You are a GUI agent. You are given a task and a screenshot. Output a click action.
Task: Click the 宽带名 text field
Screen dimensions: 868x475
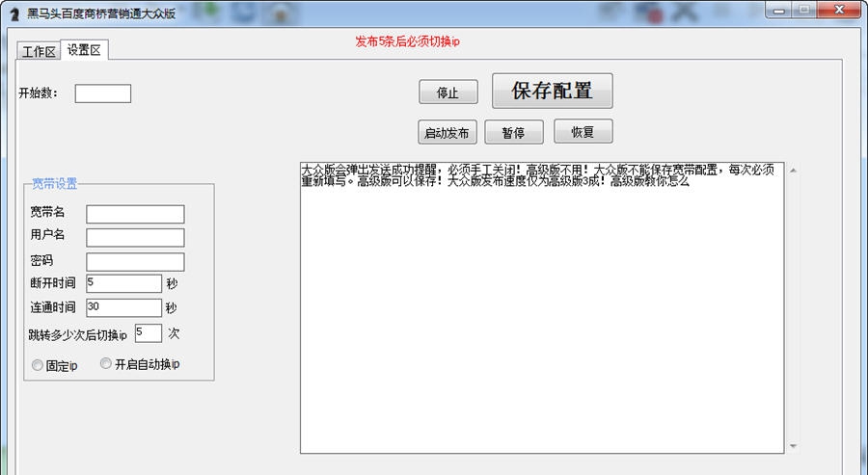(135, 214)
